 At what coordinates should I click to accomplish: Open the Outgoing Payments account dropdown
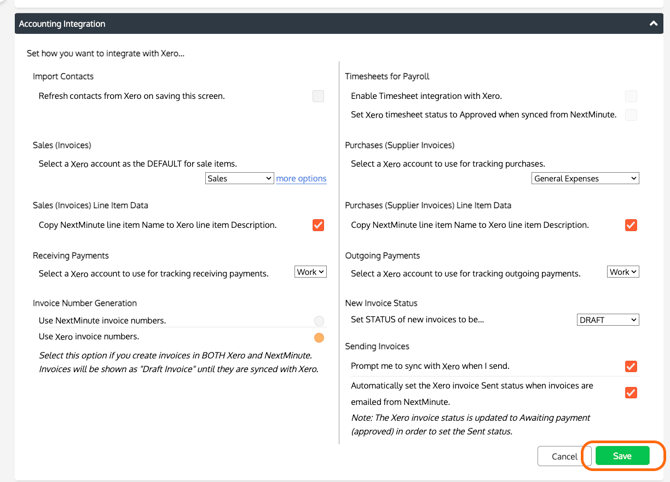pos(623,272)
